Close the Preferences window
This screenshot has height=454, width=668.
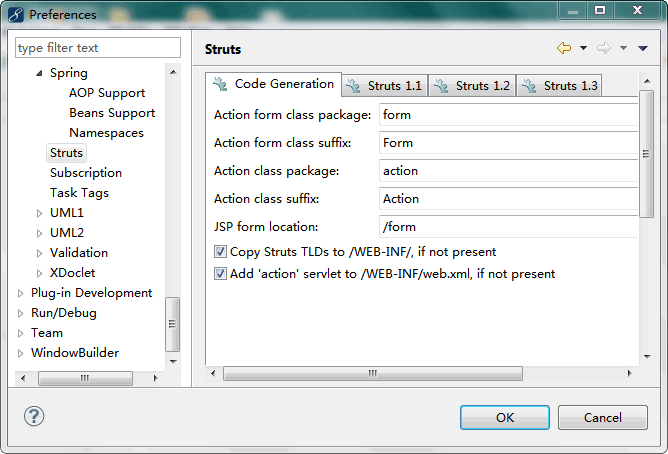[x=637, y=10]
